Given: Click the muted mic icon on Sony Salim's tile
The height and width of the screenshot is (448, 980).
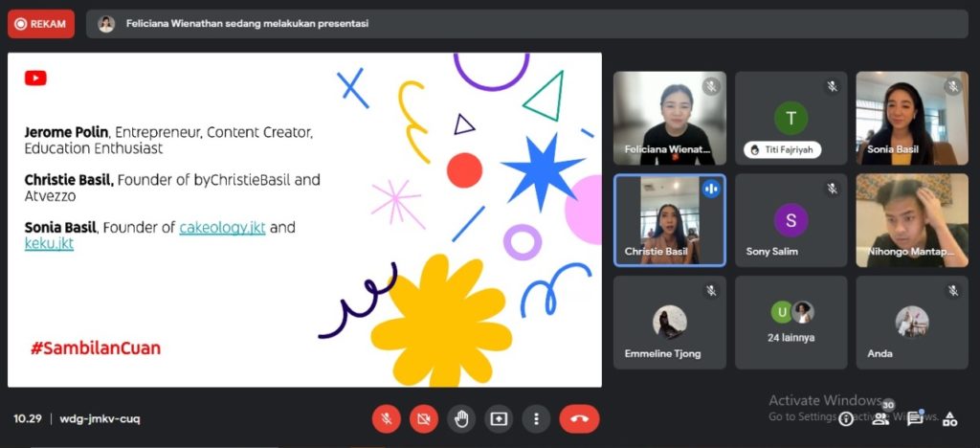Looking at the screenshot, I should 832,188.
